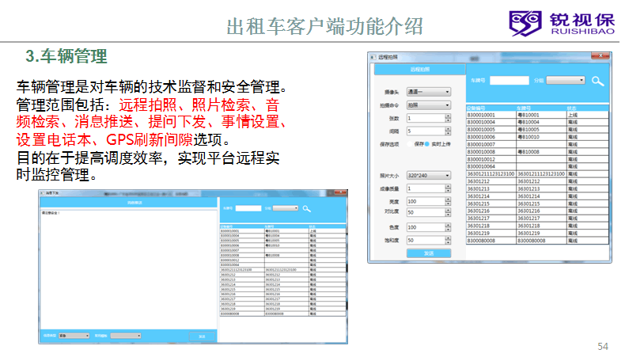Increase the 对比度 stepper value
This screenshot has height=361, width=644.
(x=448, y=211)
